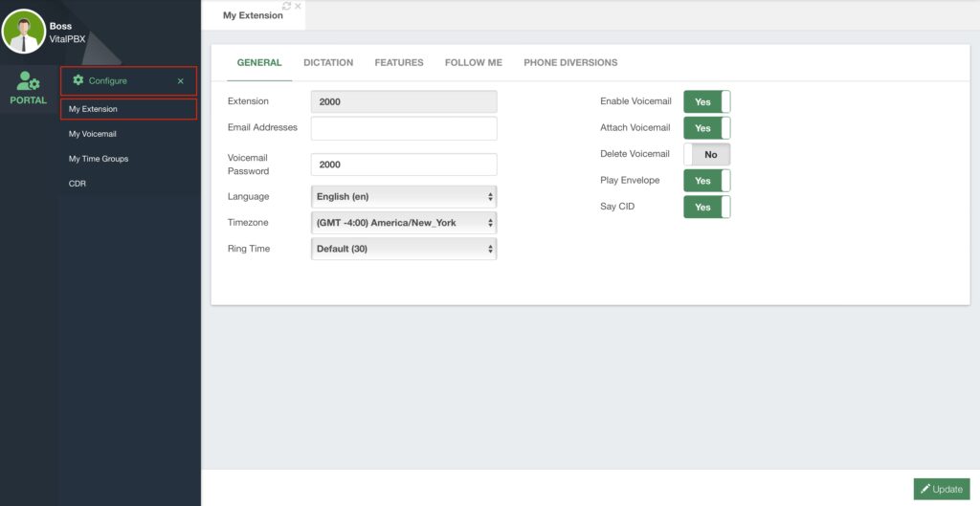
Task: Refresh the My Extension tab
Action: (x=286, y=6)
